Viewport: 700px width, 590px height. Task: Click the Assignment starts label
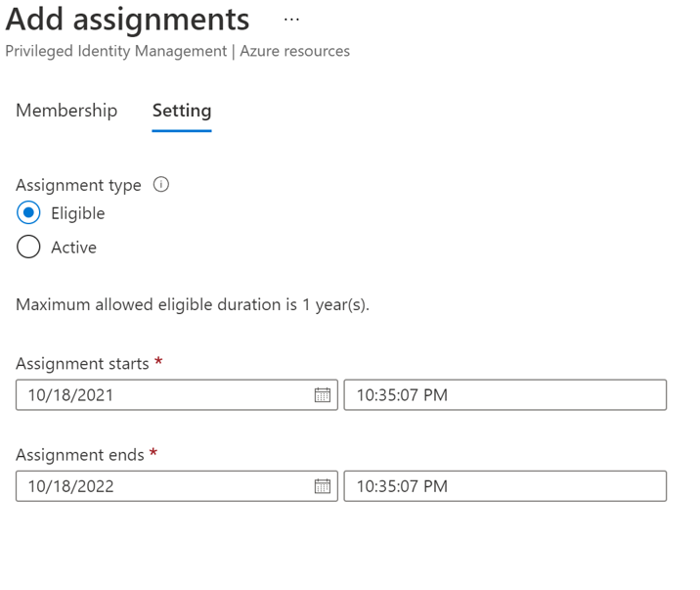82,363
